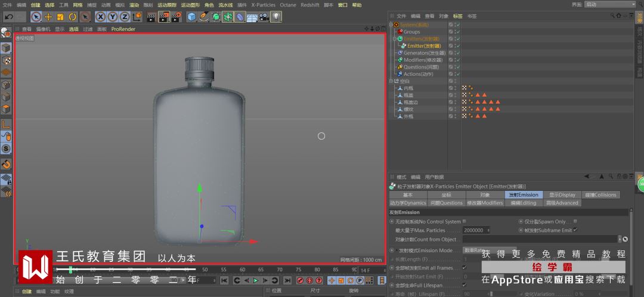Switch to the Display tab

point(562,194)
